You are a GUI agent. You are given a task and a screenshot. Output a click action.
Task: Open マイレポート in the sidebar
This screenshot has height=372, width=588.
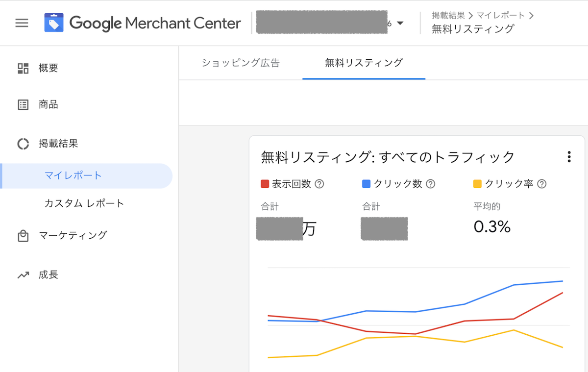(73, 175)
